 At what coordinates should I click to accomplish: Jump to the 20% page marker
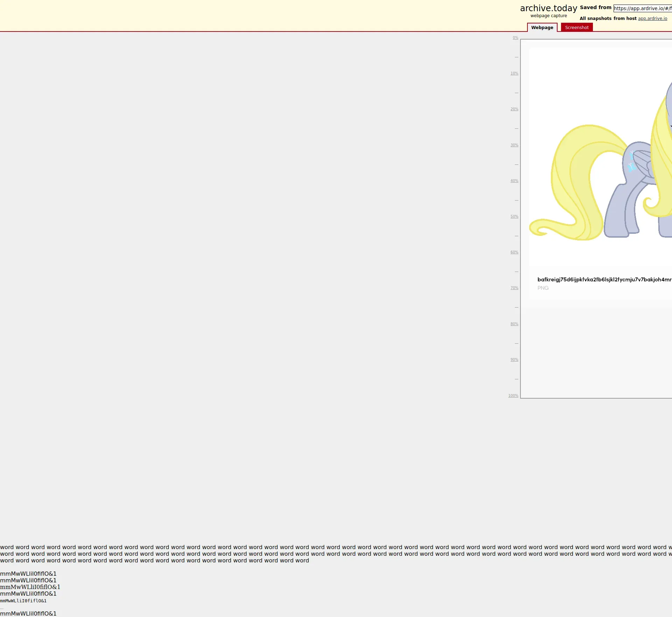(x=514, y=109)
